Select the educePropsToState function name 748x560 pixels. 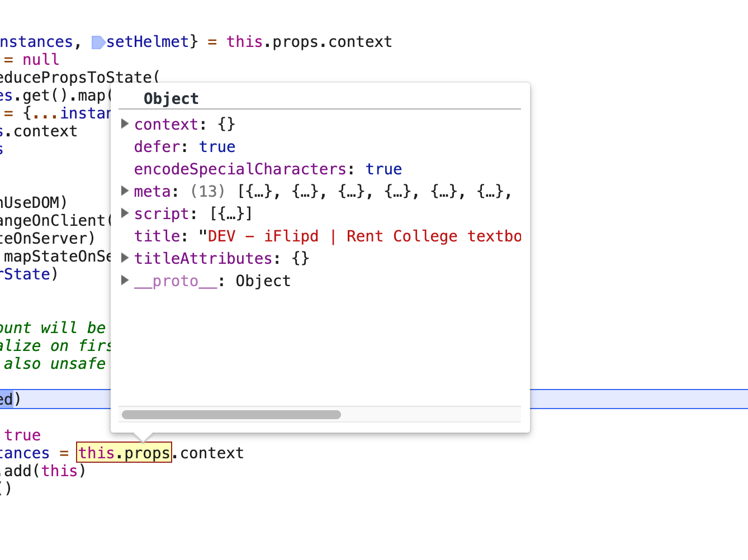click(73, 77)
